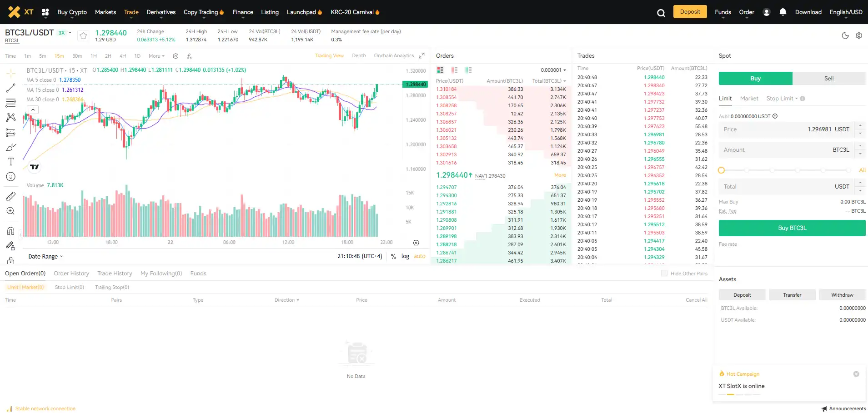Toggle auto scale on chart
The height and width of the screenshot is (413, 868).
[420, 256]
